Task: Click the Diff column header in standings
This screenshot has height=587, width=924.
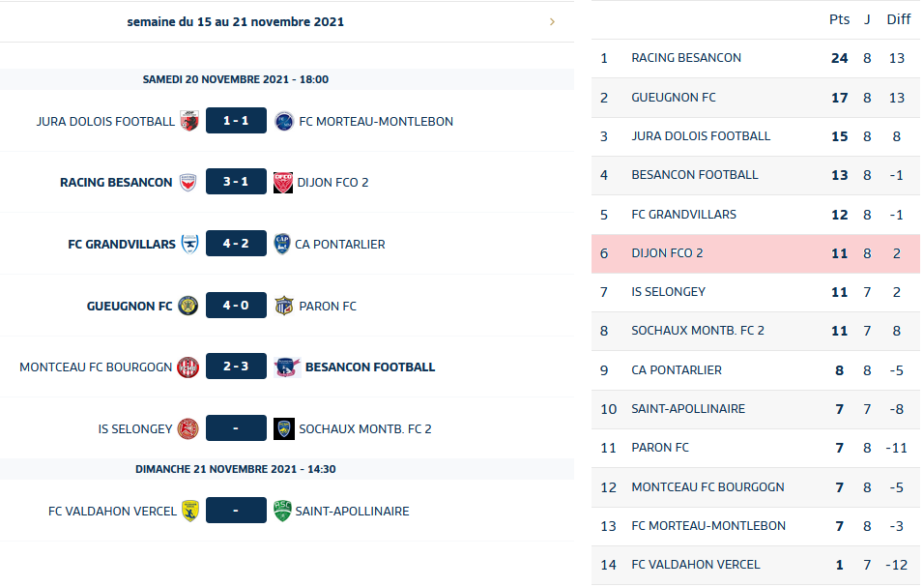Action: point(898,19)
